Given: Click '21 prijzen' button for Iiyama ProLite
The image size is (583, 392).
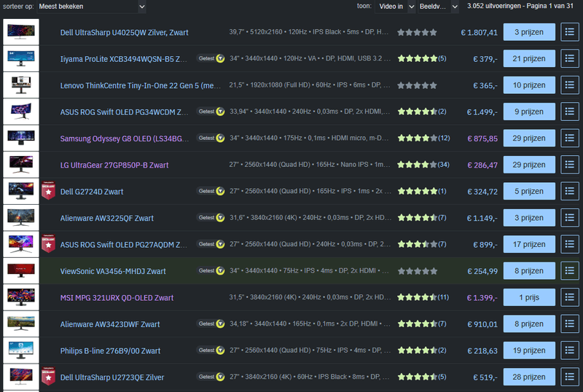Looking at the screenshot, I should [x=529, y=58].
